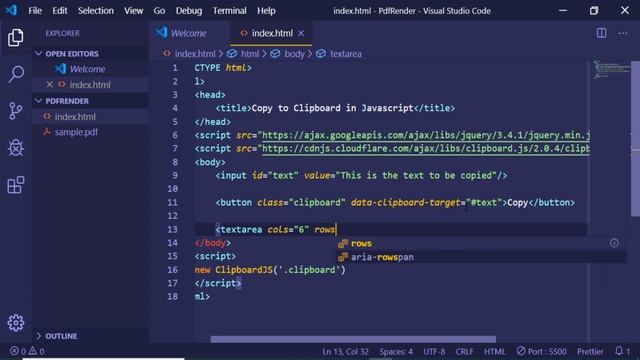Open the Source Control view
The width and height of the screenshot is (640, 360).
(x=16, y=111)
